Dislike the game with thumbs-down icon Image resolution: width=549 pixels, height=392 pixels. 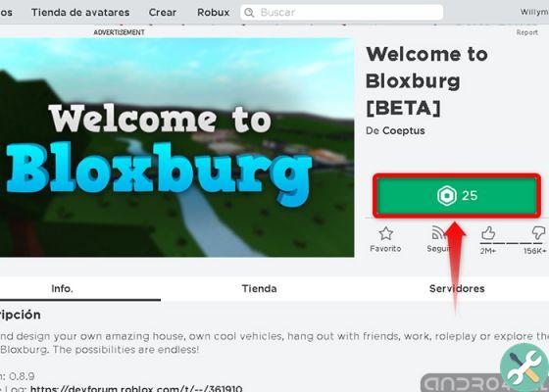[538, 233]
